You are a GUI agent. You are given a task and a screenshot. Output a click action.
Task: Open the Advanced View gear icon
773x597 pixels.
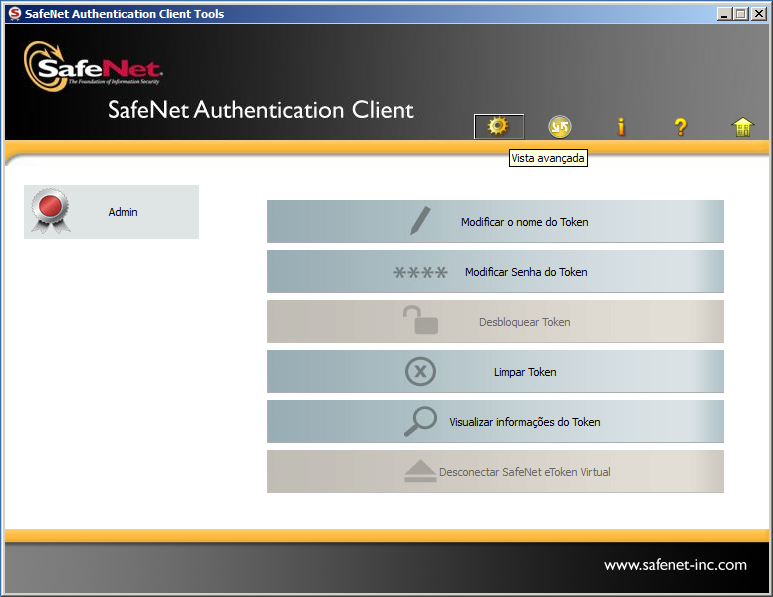498,127
